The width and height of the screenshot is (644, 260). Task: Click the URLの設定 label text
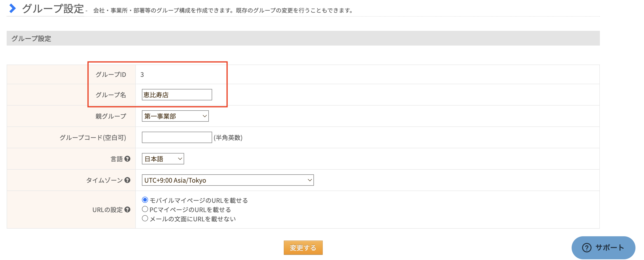click(x=107, y=209)
